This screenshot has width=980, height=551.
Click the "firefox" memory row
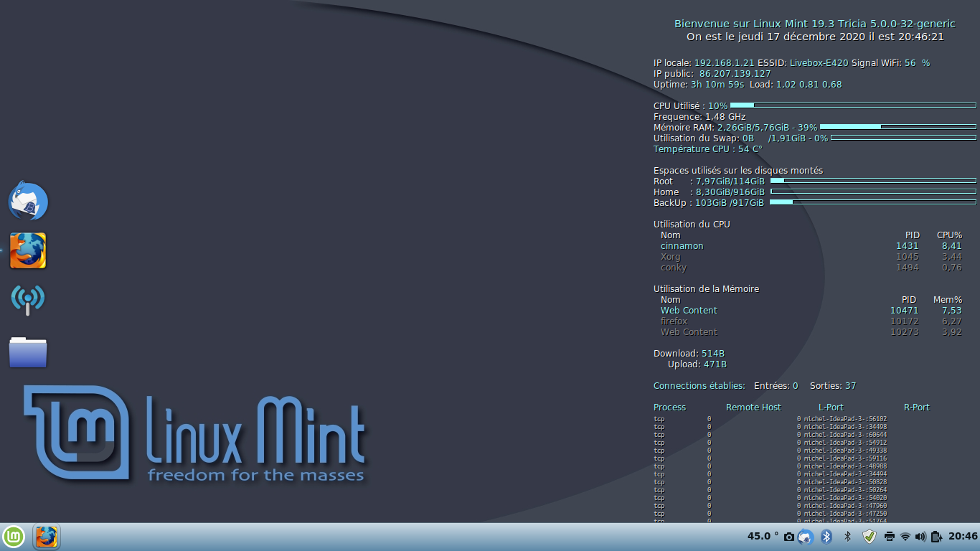point(811,321)
